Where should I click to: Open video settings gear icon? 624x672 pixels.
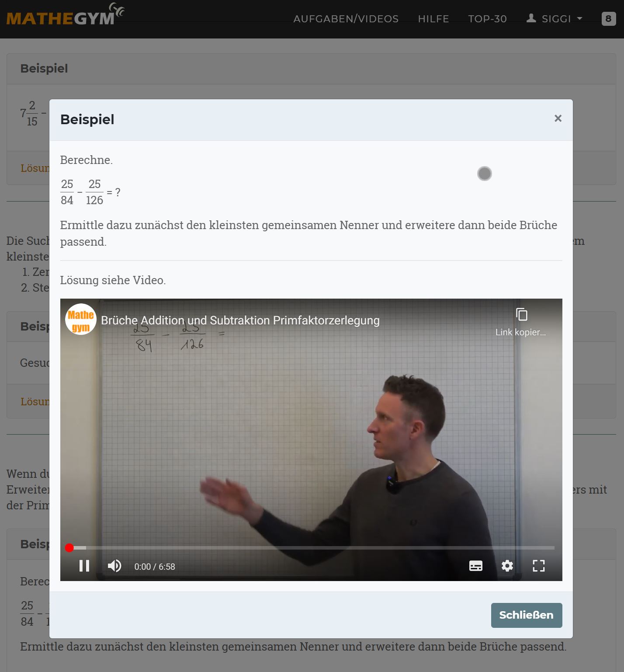(x=507, y=566)
